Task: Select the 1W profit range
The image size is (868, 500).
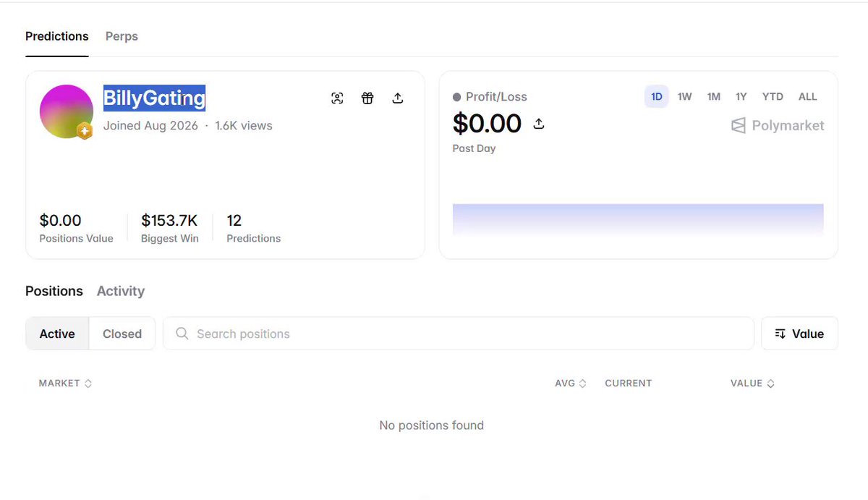Action: (x=684, y=96)
